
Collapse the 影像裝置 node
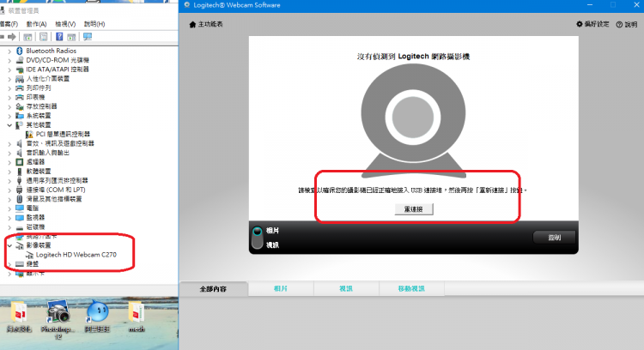coord(9,245)
